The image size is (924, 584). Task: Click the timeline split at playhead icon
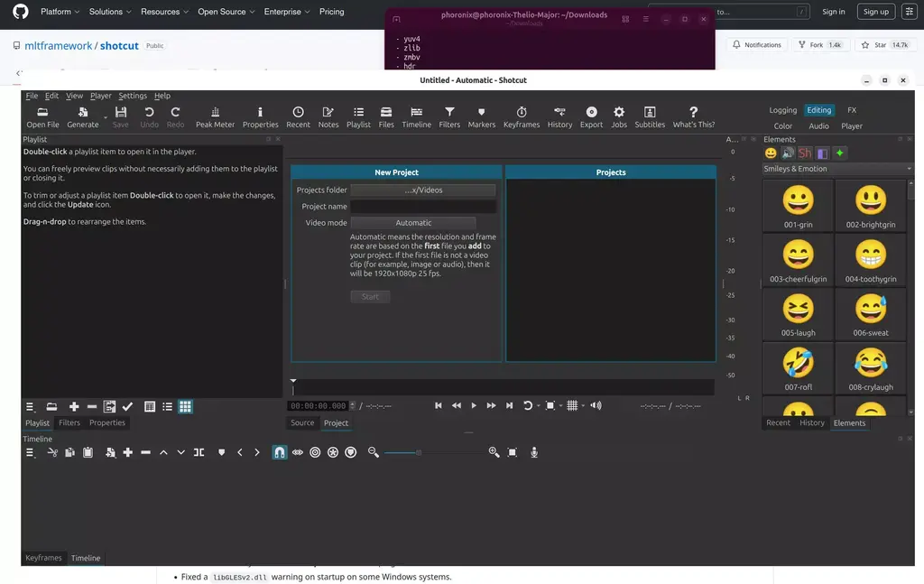199,452
